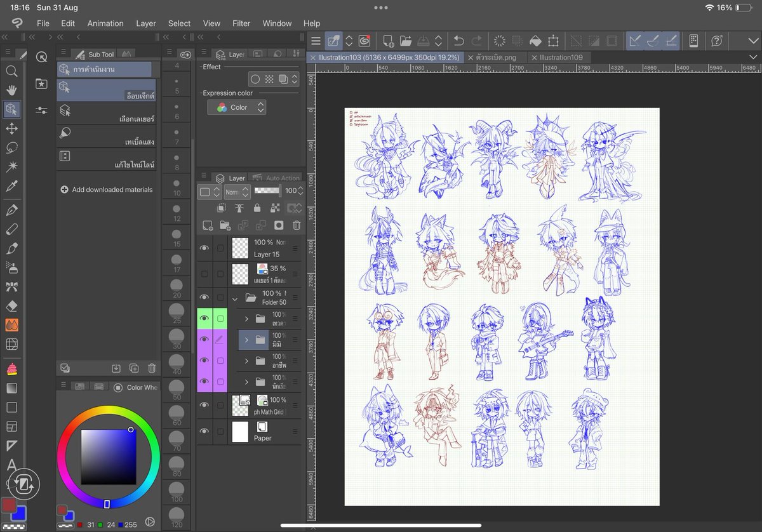Select the Eyedropper tool
The width and height of the screenshot is (762, 532).
pos(11,186)
